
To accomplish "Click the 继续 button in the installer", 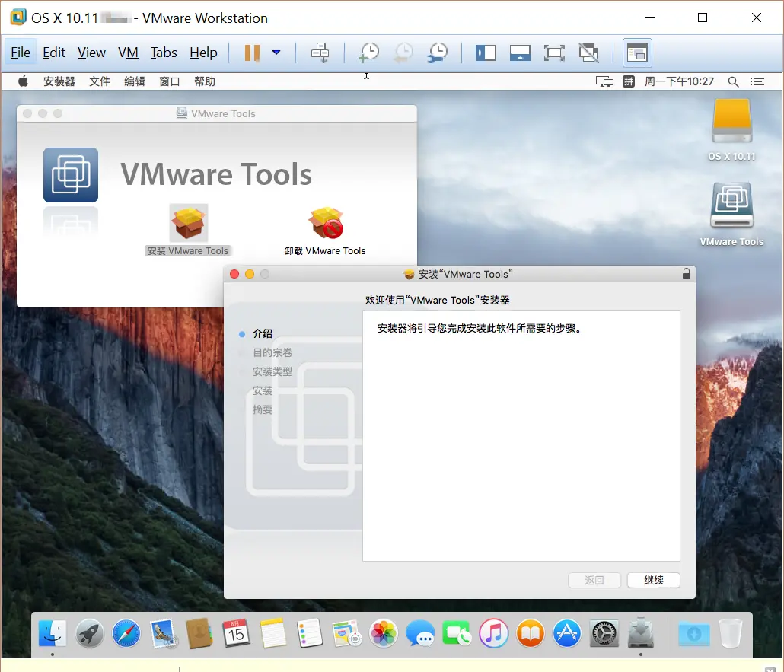I will tap(653, 580).
